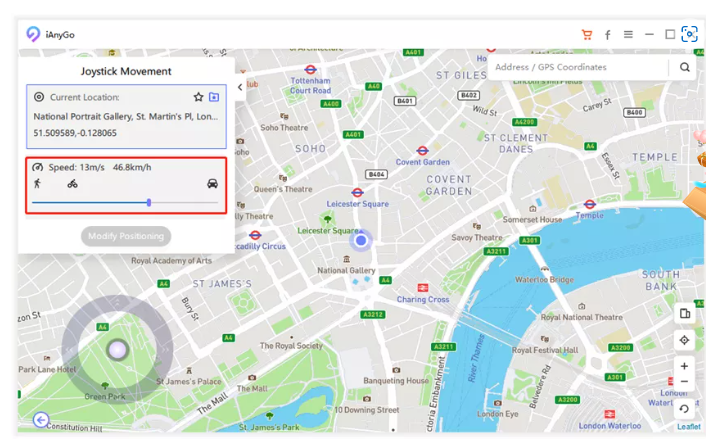Select walking speed icon
Viewport: 706px width, 448px height.
click(x=37, y=183)
